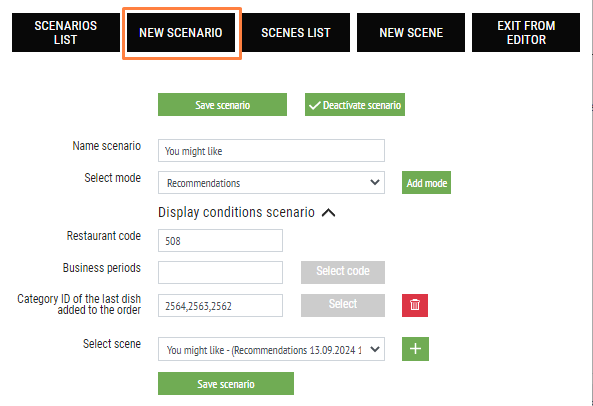Open the Scenarios List tab
Image resolution: width=593 pixels, height=406 pixels.
pos(66,33)
